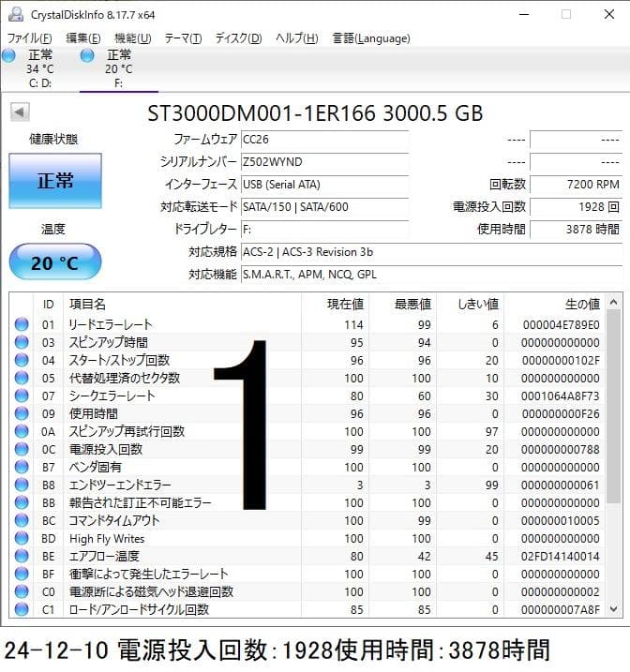Select the High Fly Writes attribute name
Screen dimensions: 630x672
point(107,539)
